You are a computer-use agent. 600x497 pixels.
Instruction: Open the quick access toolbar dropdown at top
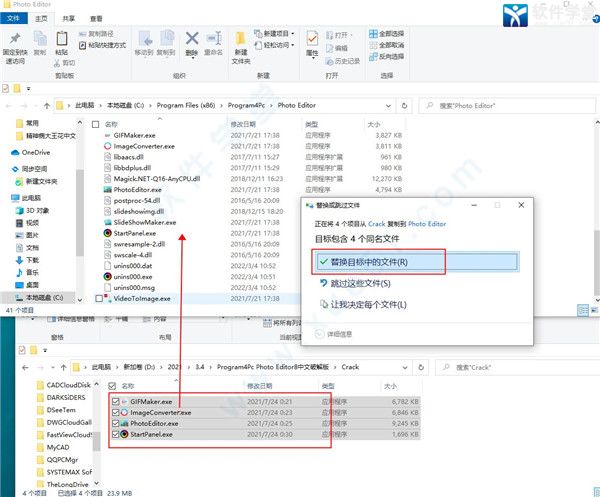tap(28, 89)
